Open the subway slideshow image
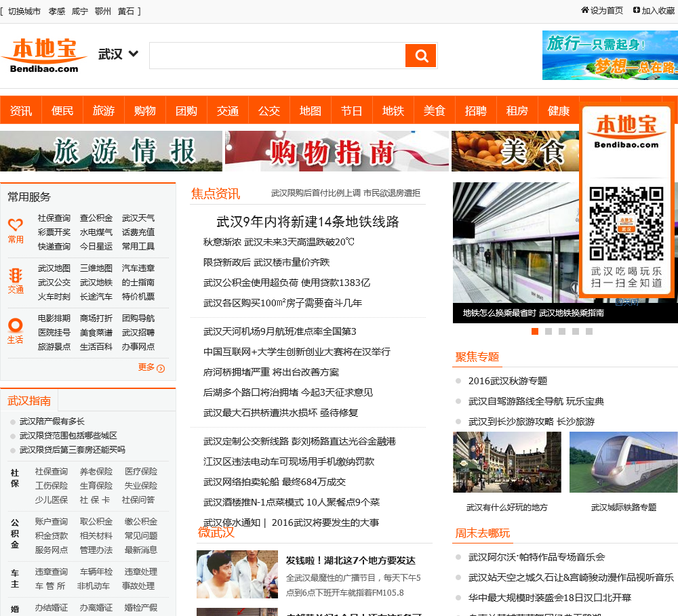 click(x=515, y=242)
